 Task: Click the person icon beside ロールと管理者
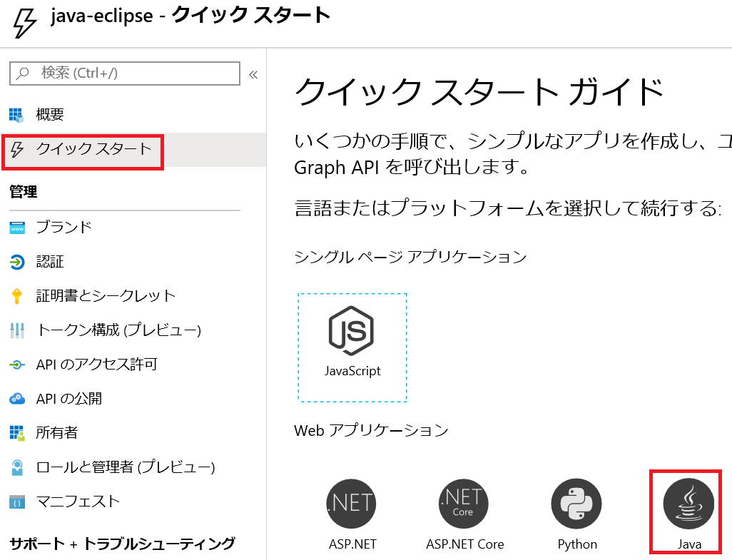tap(17, 467)
